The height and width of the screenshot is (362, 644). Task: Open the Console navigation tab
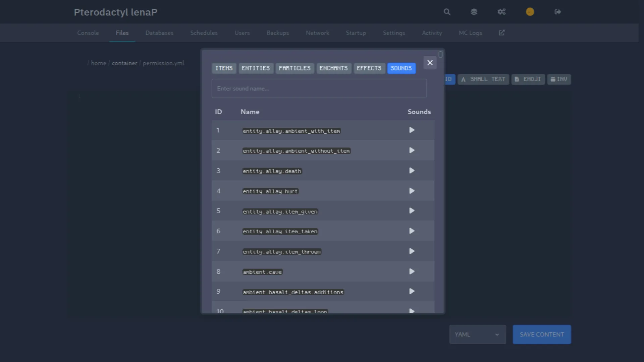88,33
